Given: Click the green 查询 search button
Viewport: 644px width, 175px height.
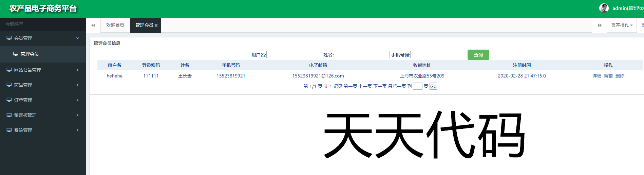Looking at the screenshot, I should [x=478, y=55].
